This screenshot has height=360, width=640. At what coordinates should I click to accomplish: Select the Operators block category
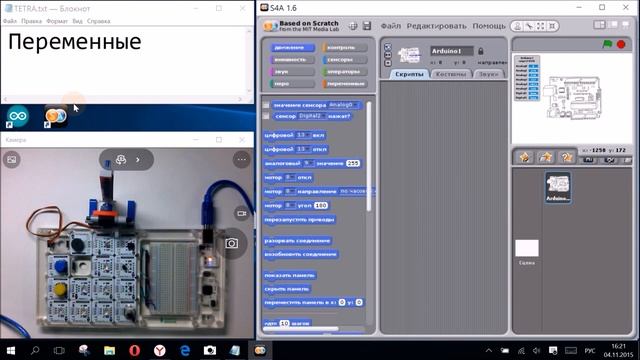[344, 72]
